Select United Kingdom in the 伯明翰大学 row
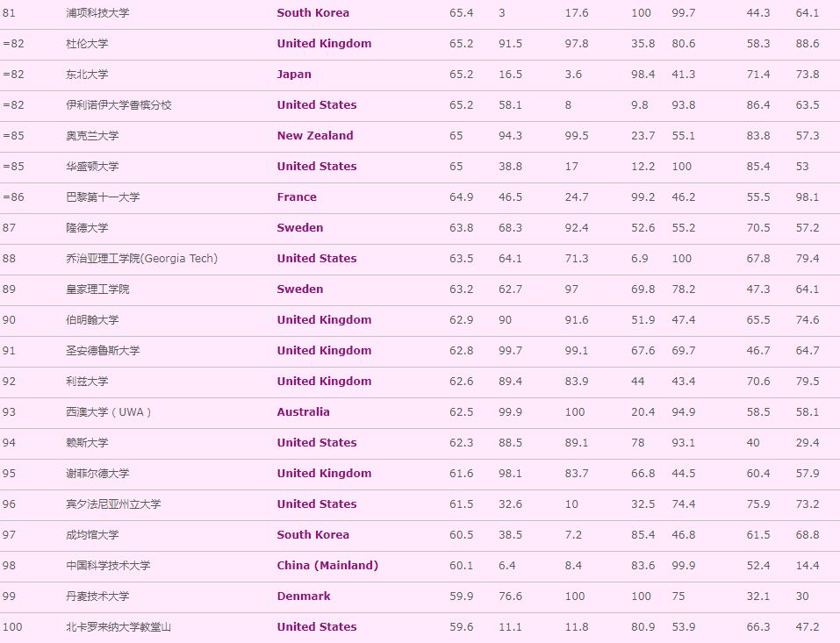This screenshot has height=643, width=840. click(324, 319)
